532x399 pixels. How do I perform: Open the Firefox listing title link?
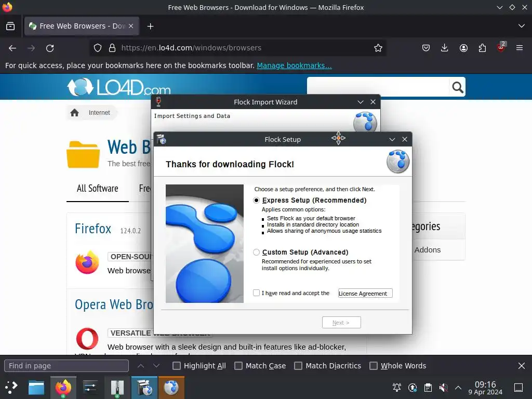(93, 229)
